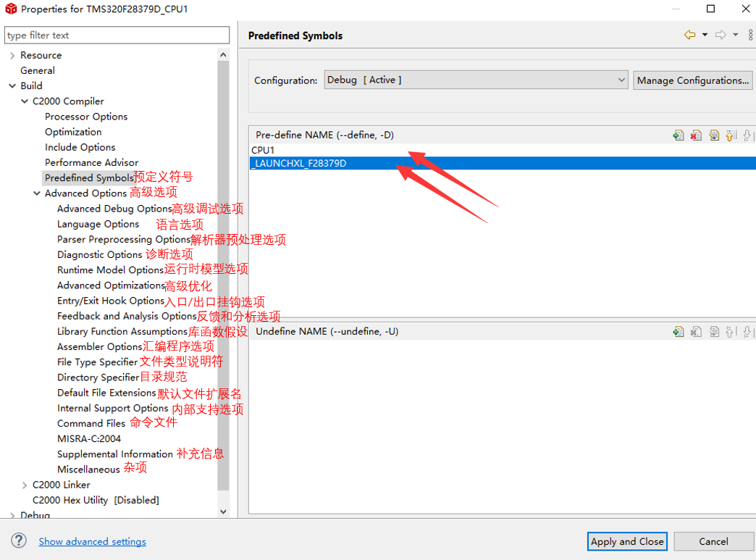The height and width of the screenshot is (560, 756).
Task: Open Performance Advisor page
Action: (x=92, y=162)
